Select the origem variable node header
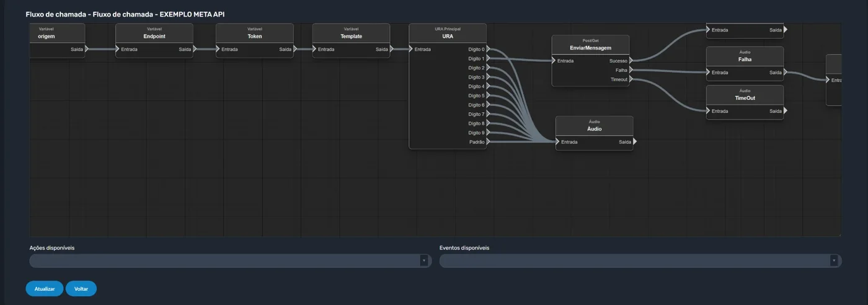This screenshot has width=868, height=305. click(57, 33)
